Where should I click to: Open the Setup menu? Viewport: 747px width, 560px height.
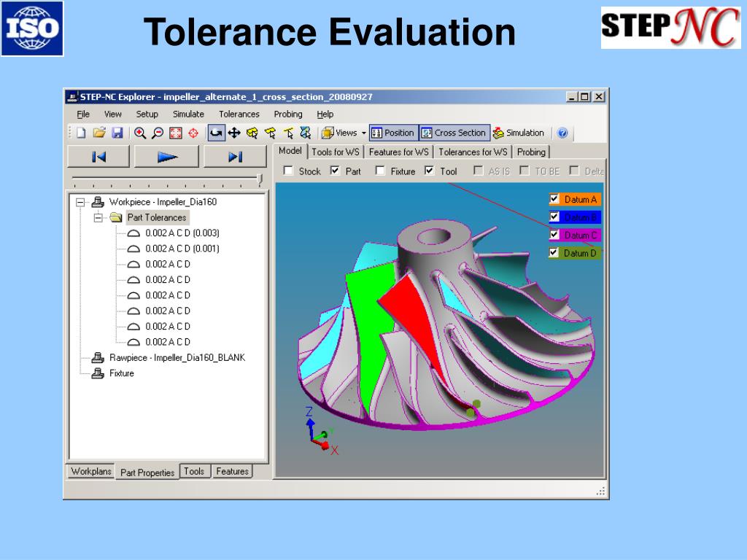tap(147, 114)
